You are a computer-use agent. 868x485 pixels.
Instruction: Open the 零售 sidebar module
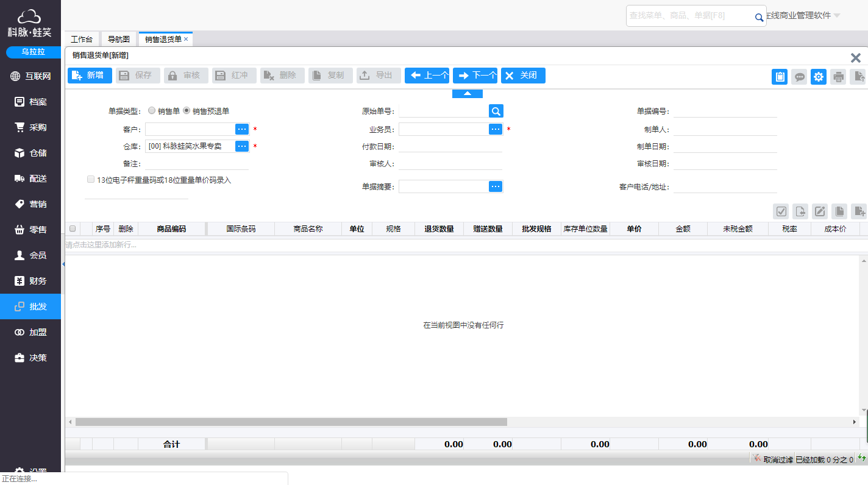click(30, 230)
